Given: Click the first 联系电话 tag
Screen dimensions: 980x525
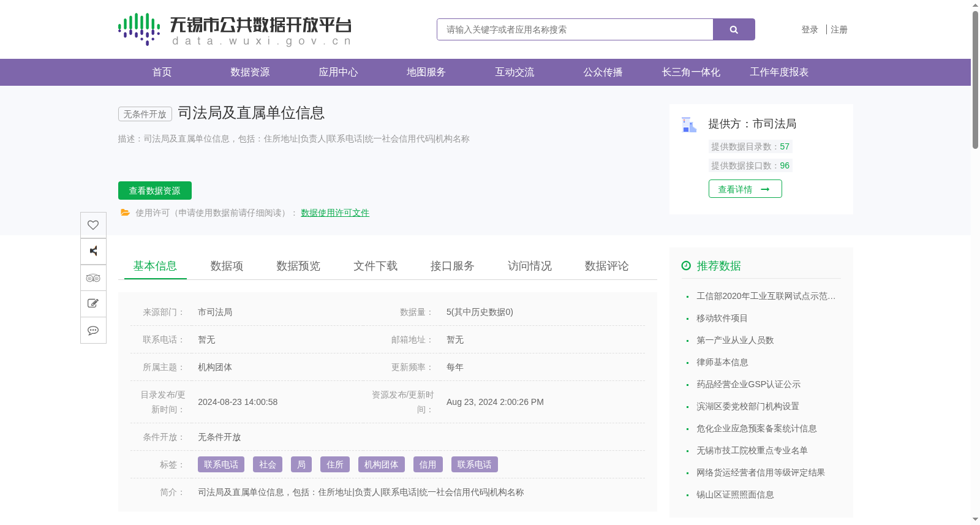Looking at the screenshot, I should pos(221,464).
